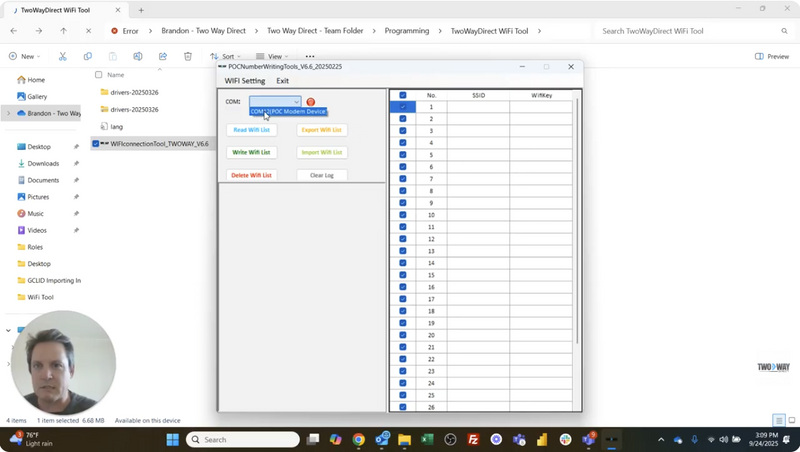
Task: Uncheck the checkbox for row 12
Action: pos(403,239)
